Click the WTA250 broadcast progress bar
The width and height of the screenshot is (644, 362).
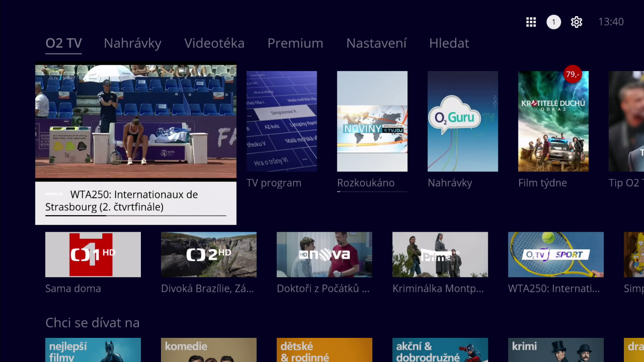136,216
